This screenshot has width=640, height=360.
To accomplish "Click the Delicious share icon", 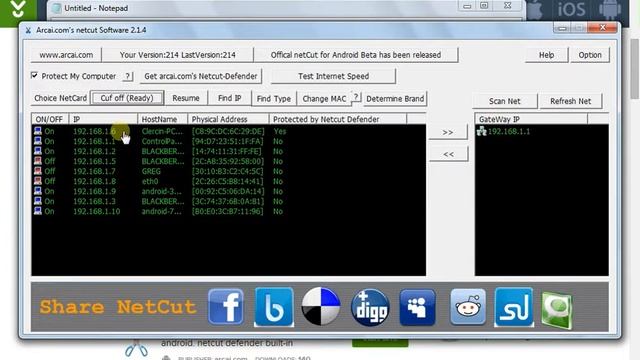I will 321,307.
